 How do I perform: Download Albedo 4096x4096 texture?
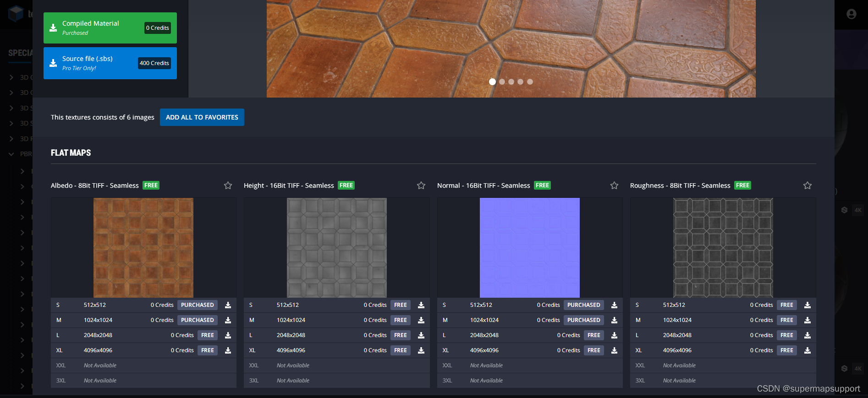click(228, 350)
